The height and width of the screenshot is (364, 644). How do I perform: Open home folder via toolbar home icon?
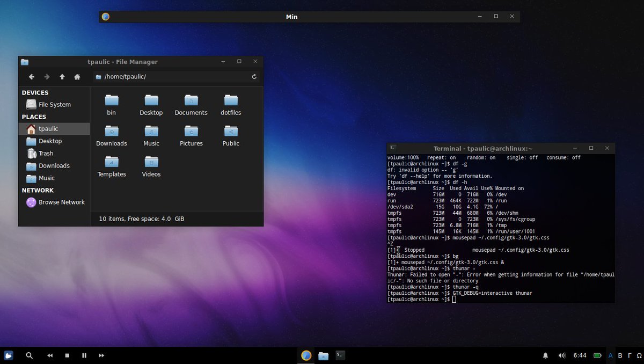(77, 77)
